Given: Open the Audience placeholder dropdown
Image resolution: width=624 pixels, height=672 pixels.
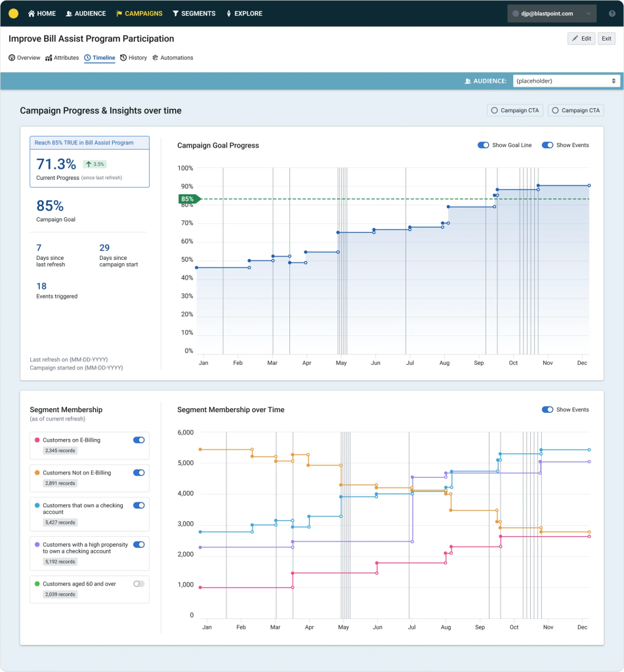Looking at the screenshot, I should pyautogui.click(x=566, y=81).
